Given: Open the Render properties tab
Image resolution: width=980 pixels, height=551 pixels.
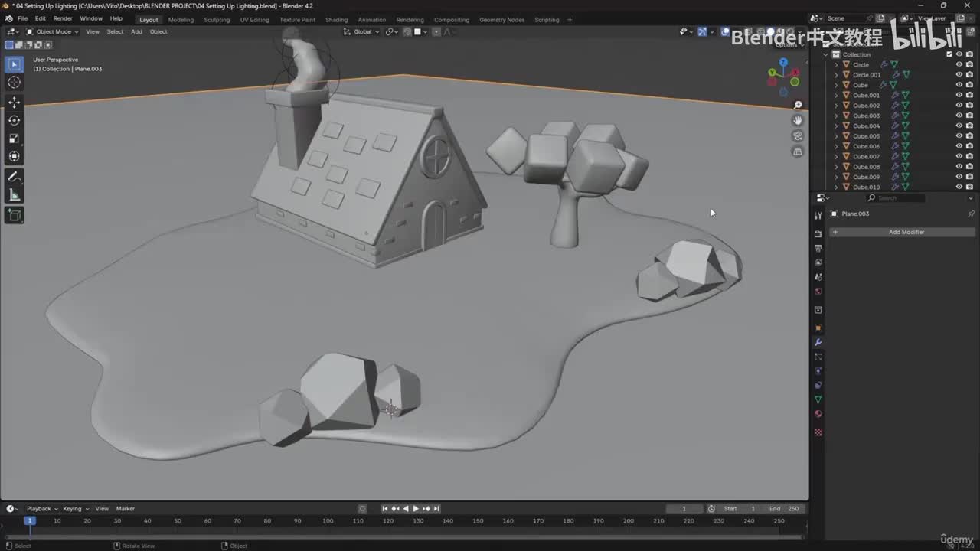Looking at the screenshot, I should pyautogui.click(x=818, y=234).
